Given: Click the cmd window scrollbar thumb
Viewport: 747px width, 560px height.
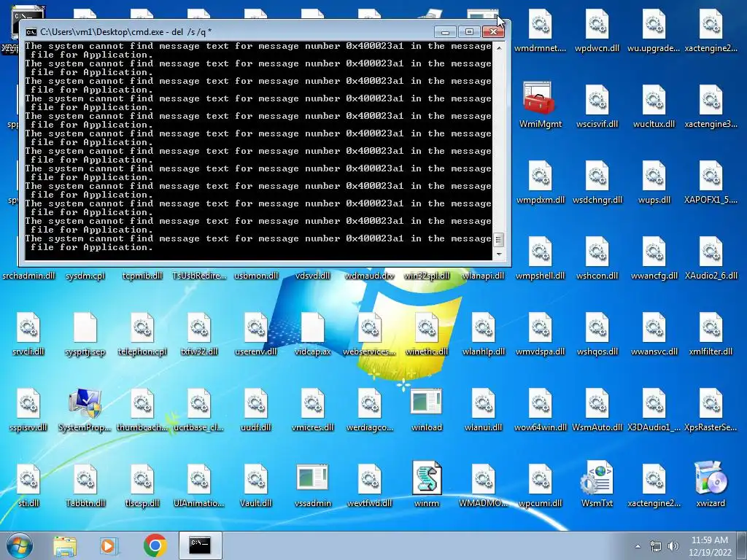Looking at the screenshot, I should [x=499, y=240].
